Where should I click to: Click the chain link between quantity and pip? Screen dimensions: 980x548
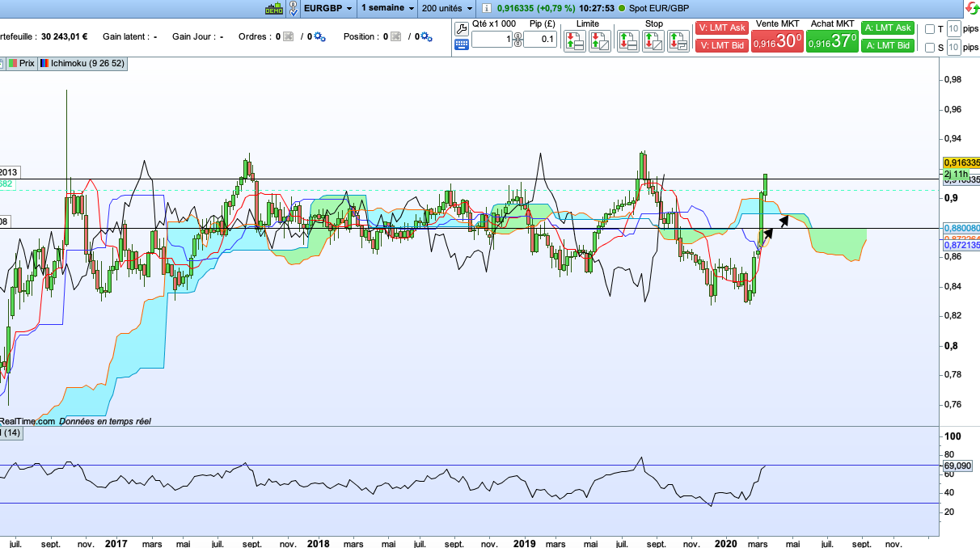tap(517, 40)
